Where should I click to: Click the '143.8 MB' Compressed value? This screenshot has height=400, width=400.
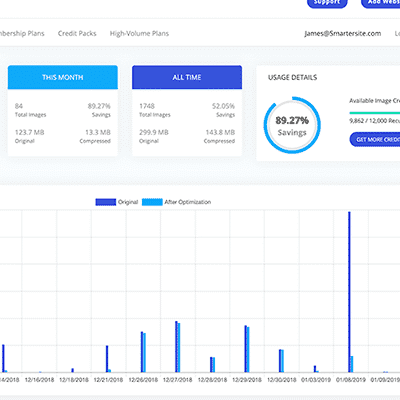pyautogui.click(x=220, y=132)
